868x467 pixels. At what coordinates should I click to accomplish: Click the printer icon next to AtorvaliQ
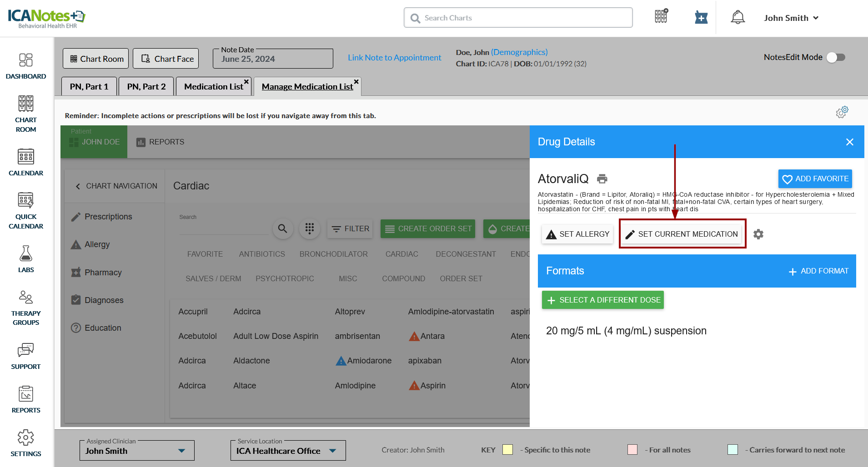click(x=602, y=179)
